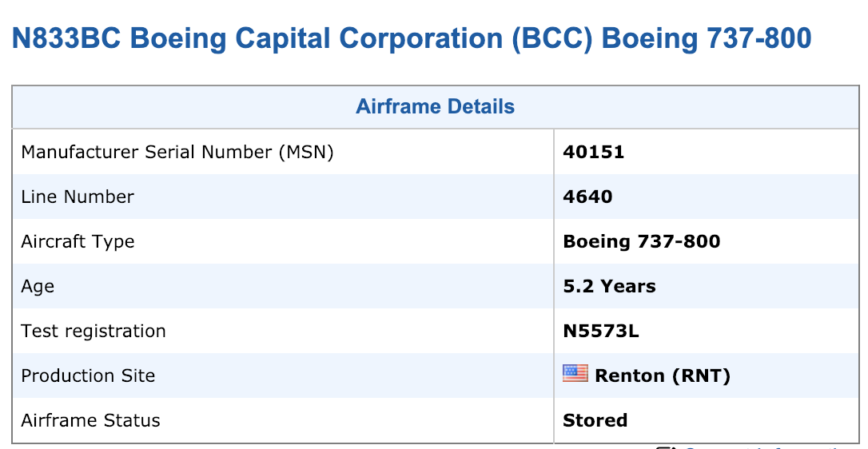Viewport: 868px width, 449px height.
Task: Click the Production Site label
Action: pyautogui.click(x=88, y=375)
